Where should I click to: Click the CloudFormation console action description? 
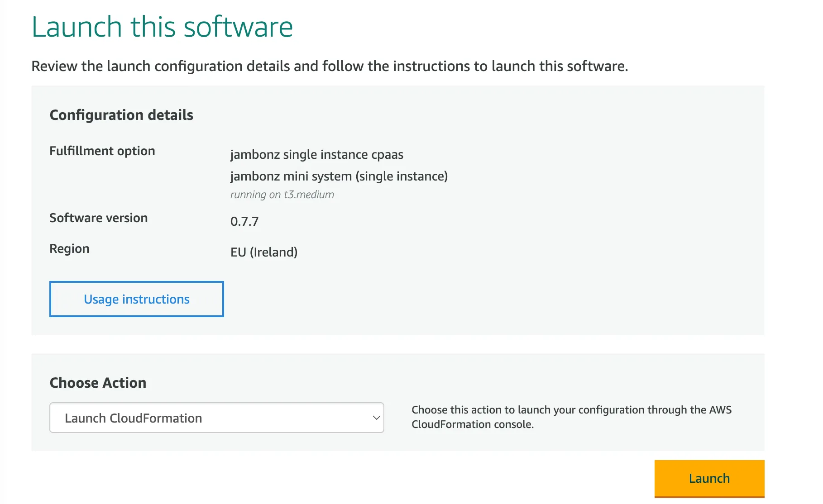[571, 417]
